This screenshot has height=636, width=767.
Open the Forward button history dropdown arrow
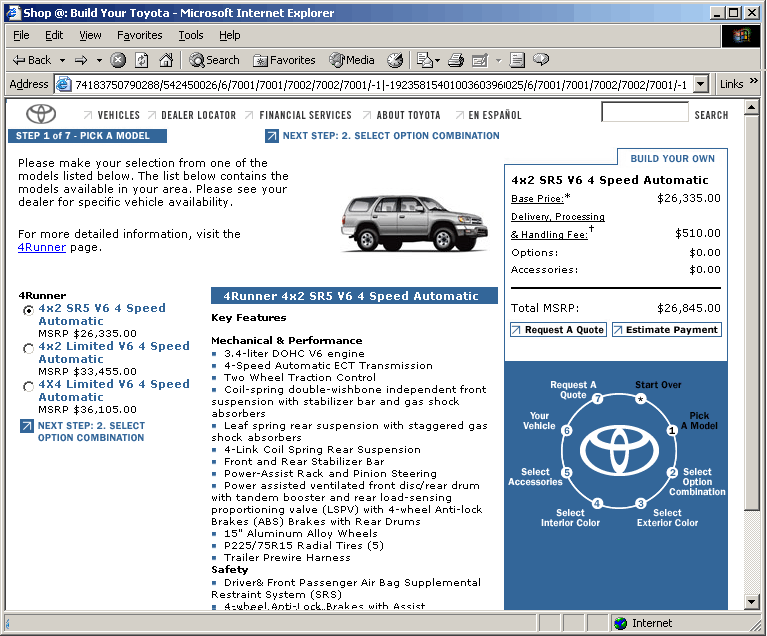99,60
